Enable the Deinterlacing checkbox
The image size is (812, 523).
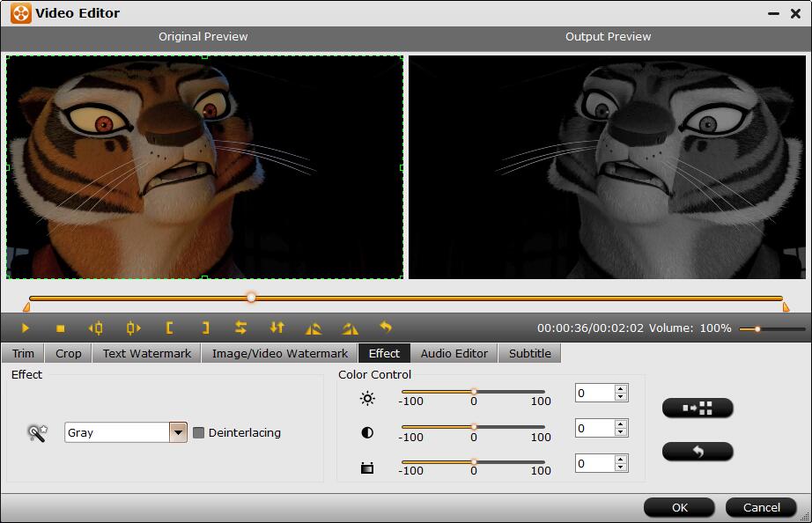pyautogui.click(x=199, y=432)
